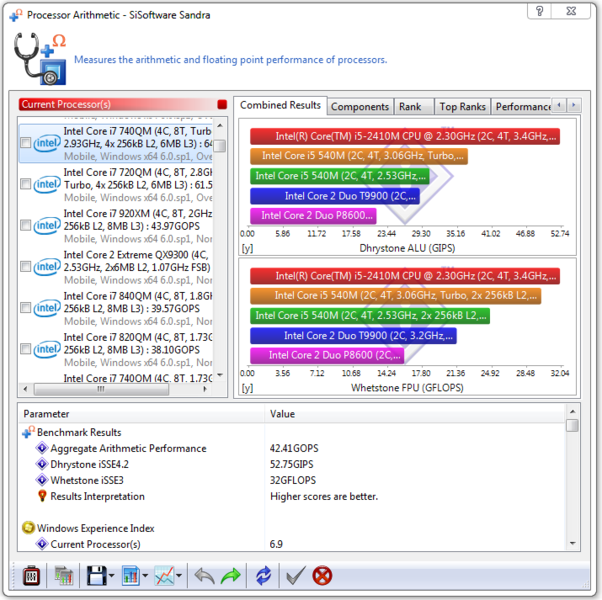The width and height of the screenshot is (602, 600).
Task: Open the save icon dropdown arrow
Action: click(111, 576)
